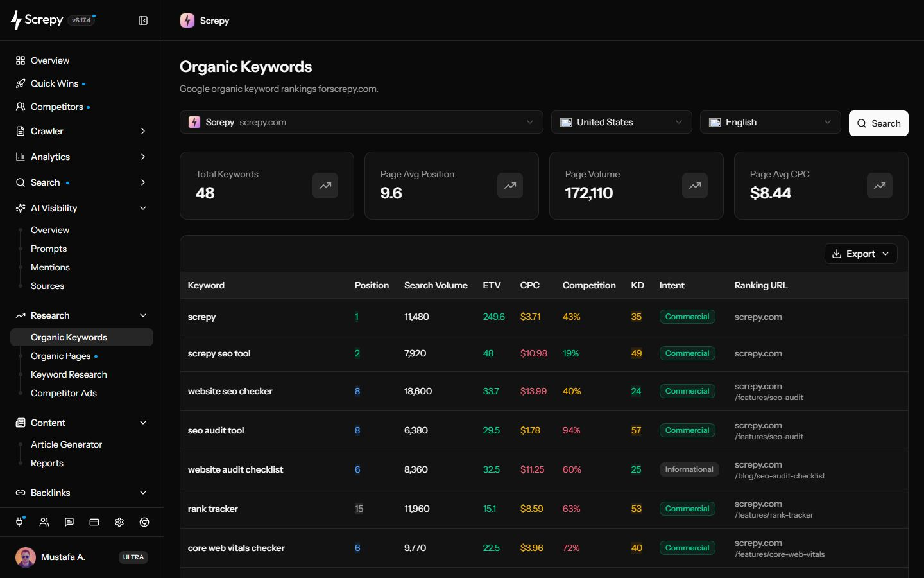Sort the table by Position column header
Image resolution: width=924 pixels, height=578 pixels.
click(372, 285)
